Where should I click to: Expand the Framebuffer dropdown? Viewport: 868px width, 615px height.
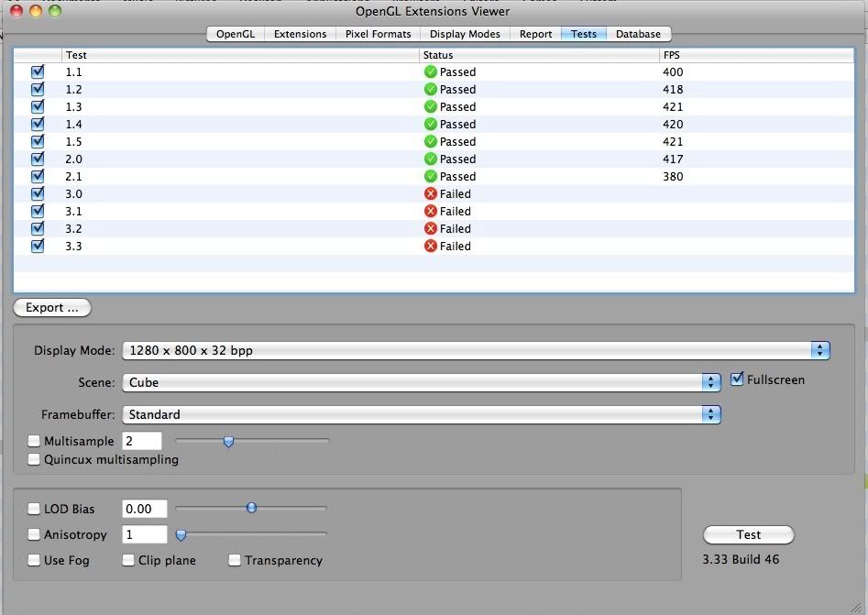pos(709,414)
